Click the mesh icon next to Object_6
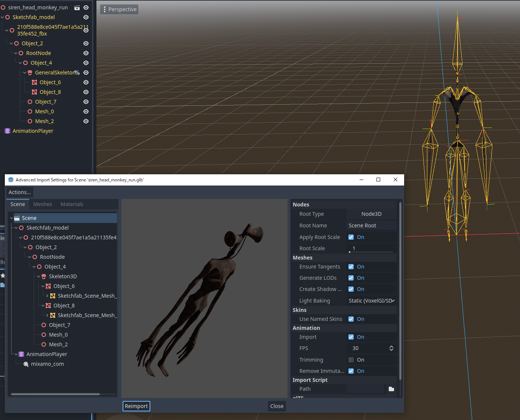 coord(35,82)
